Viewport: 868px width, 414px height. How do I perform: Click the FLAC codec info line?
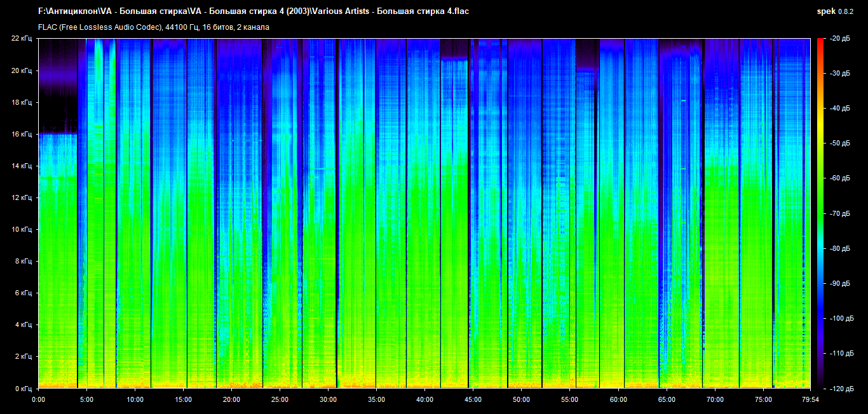pyautogui.click(x=154, y=27)
